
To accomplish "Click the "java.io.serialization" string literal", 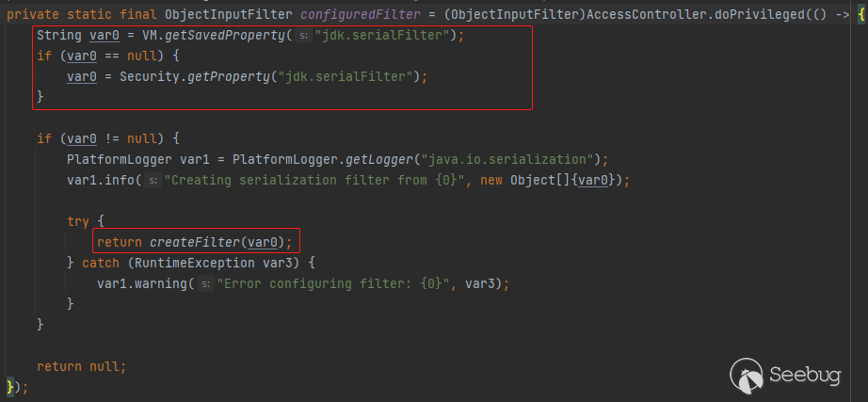I will [x=510, y=158].
